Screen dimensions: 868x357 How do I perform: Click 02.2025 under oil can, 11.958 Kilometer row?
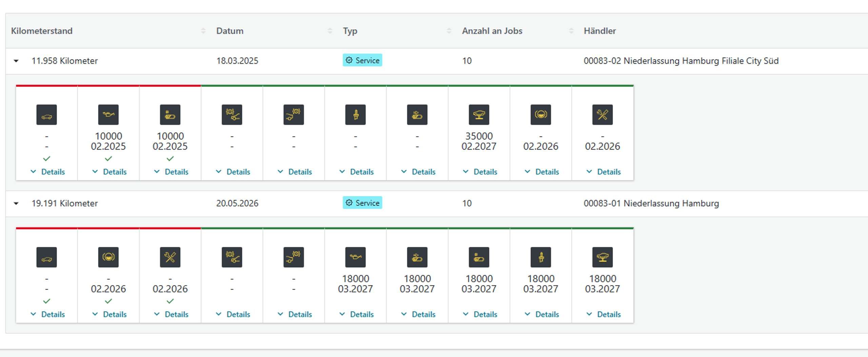tap(108, 146)
